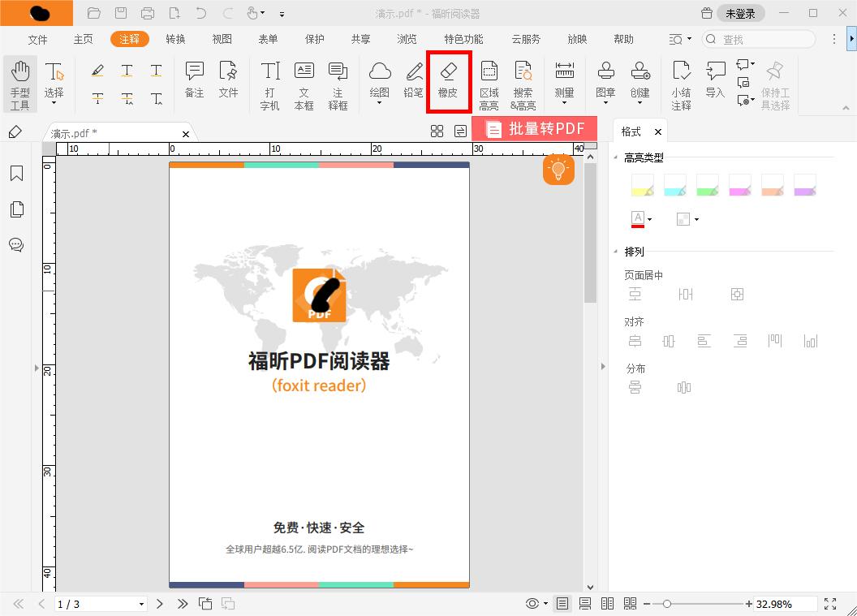Toggle two-page layout in the status bar
This screenshot has width=857, height=616.
click(x=606, y=603)
